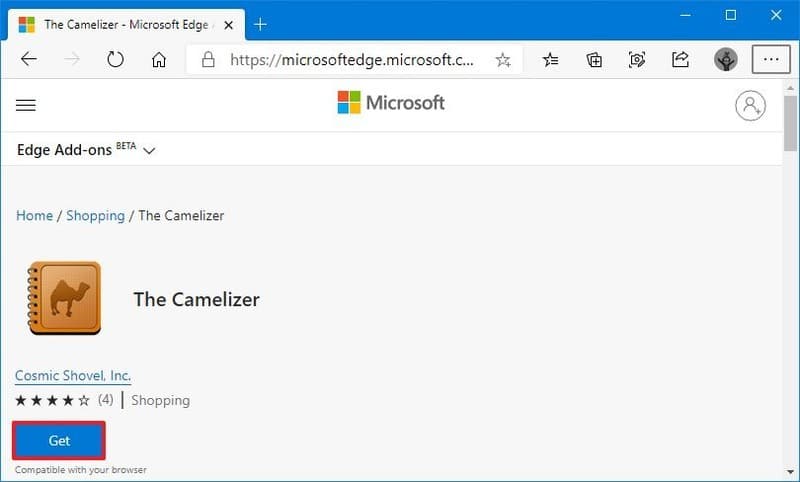800x482 pixels.
Task: Add this page to favorites star
Action: (x=503, y=60)
